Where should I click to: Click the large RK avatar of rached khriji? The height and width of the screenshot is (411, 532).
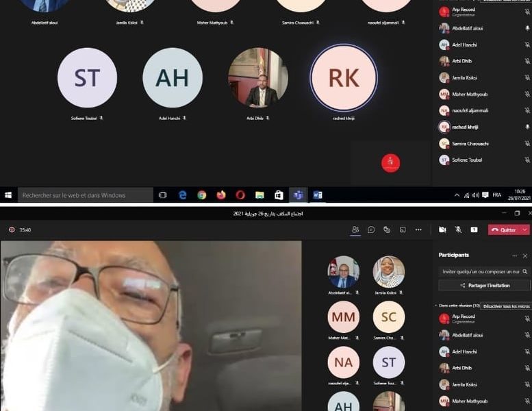pyautogui.click(x=344, y=77)
